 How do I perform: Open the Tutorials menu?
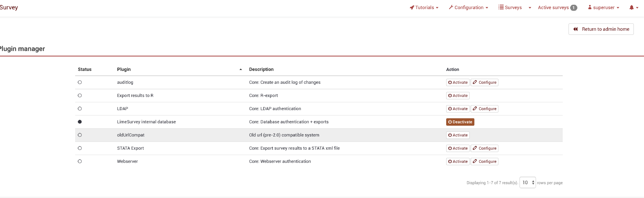click(x=424, y=8)
